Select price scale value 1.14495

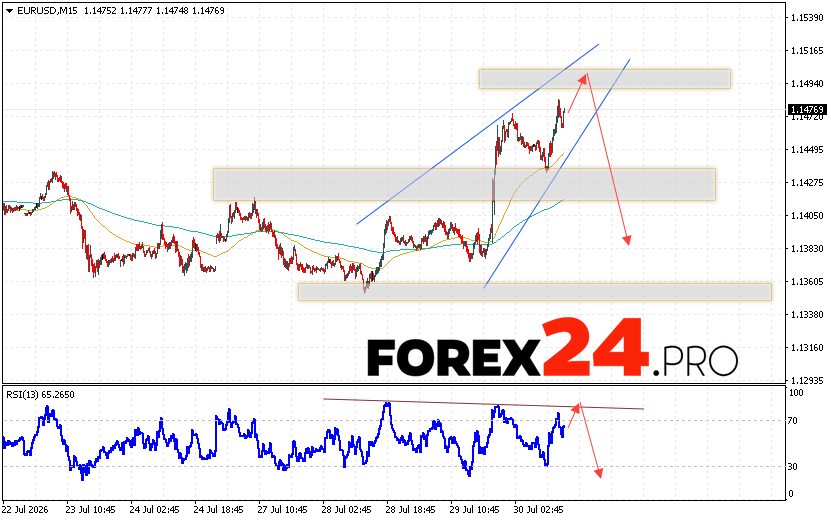pyautogui.click(x=807, y=150)
